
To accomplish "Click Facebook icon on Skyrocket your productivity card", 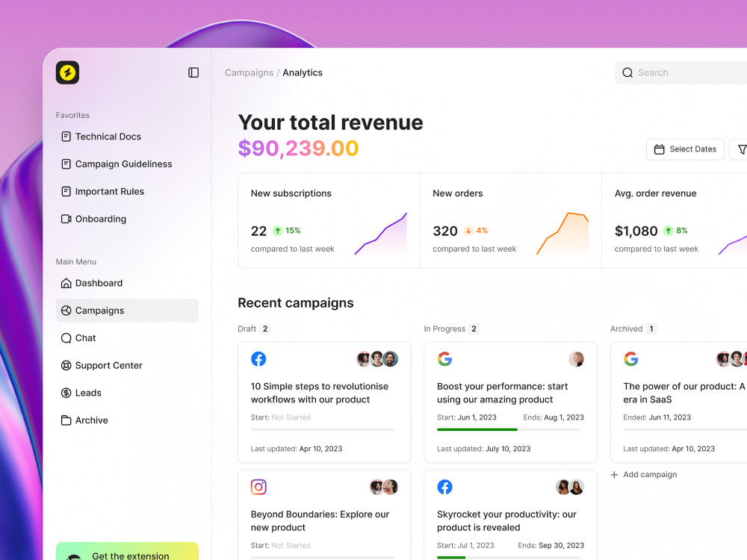I will [x=445, y=487].
